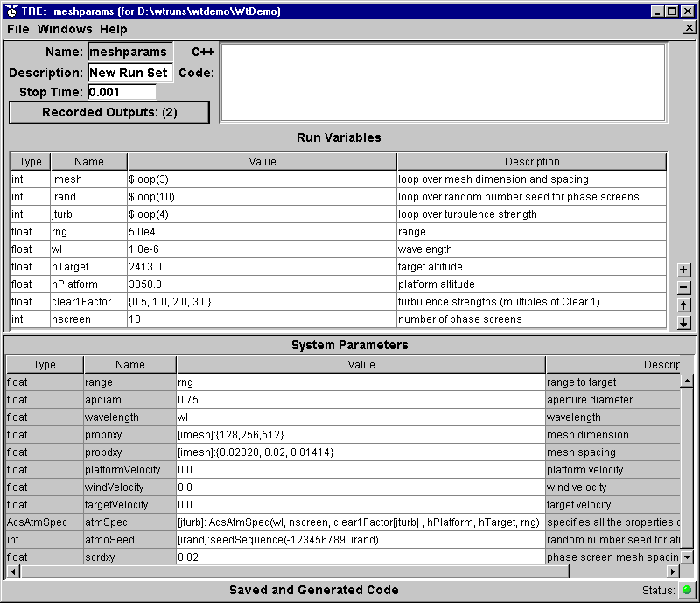Click the hPlatform value 3350.0

click(262, 284)
